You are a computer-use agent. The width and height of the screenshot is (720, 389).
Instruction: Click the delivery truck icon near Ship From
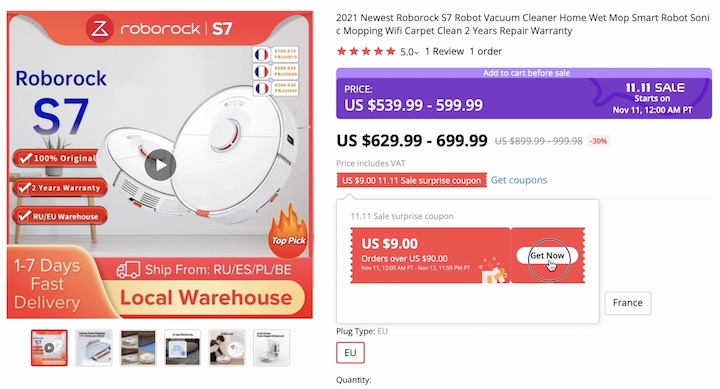tap(128, 270)
